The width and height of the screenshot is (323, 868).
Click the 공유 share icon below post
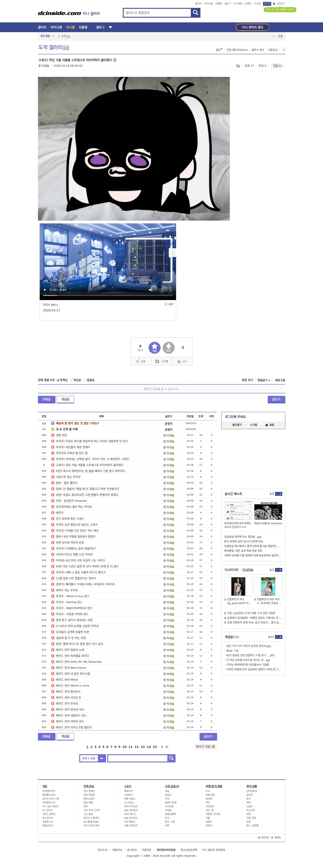pyautogui.click(x=141, y=361)
